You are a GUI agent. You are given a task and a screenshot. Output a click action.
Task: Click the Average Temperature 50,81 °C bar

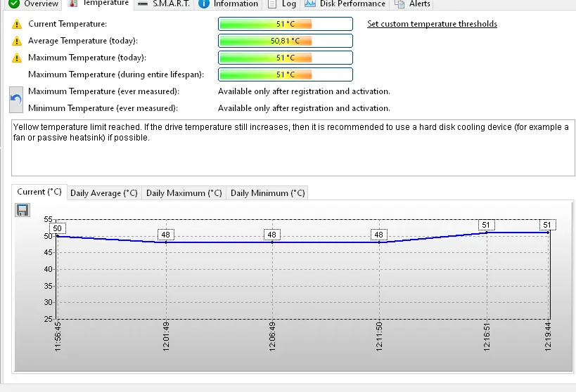286,41
